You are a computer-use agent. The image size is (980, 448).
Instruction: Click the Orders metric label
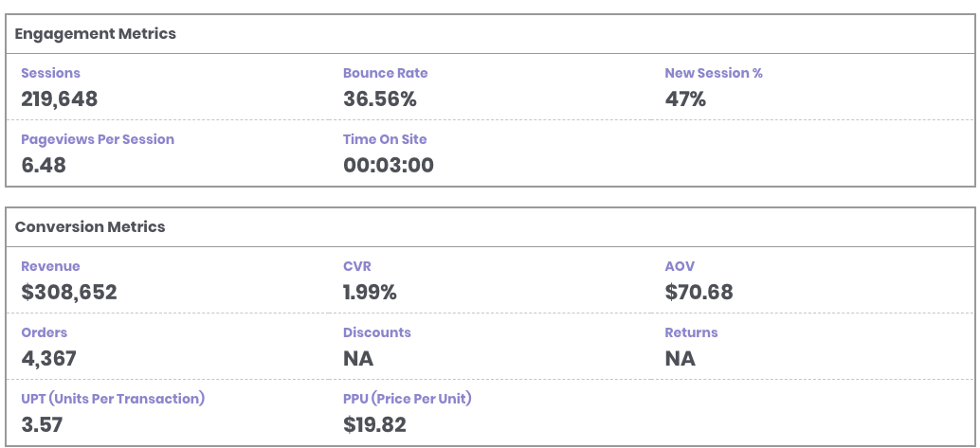tap(44, 332)
